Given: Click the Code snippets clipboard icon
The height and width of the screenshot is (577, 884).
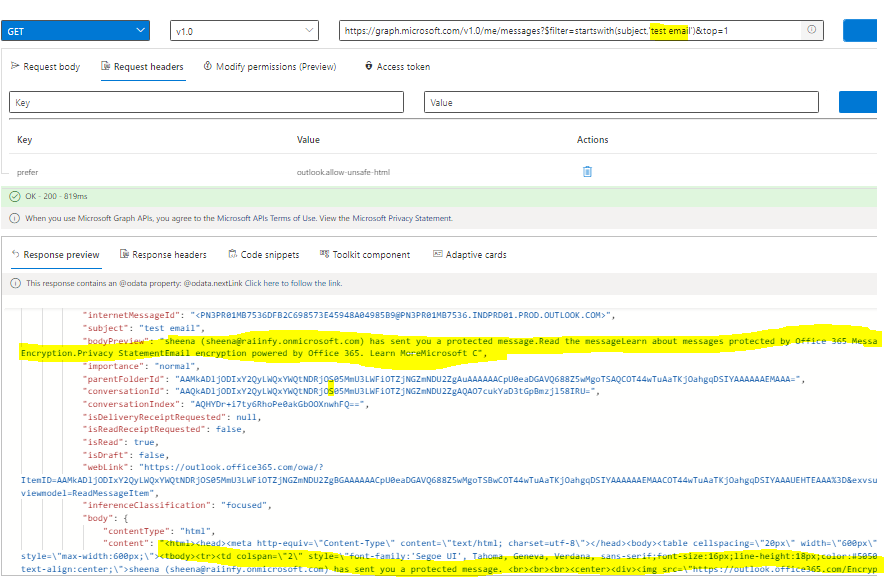Looking at the screenshot, I should point(232,254).
